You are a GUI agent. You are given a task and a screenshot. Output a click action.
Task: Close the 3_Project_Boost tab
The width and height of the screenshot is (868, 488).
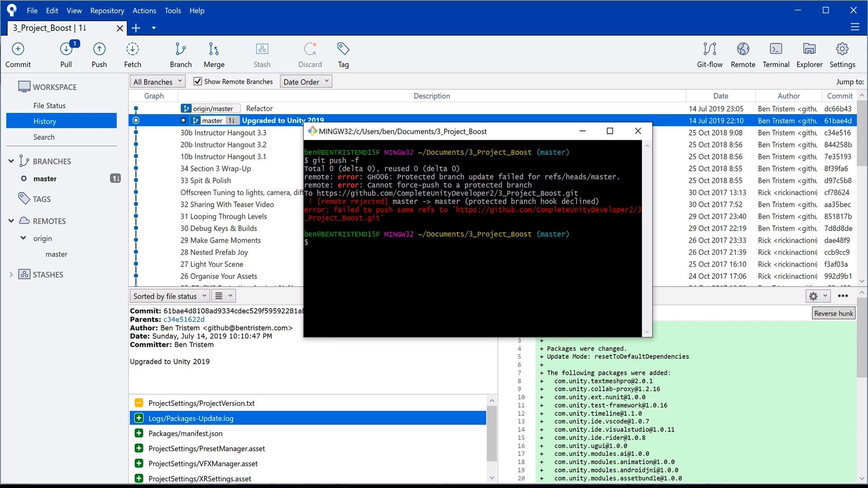pos(120,28)
